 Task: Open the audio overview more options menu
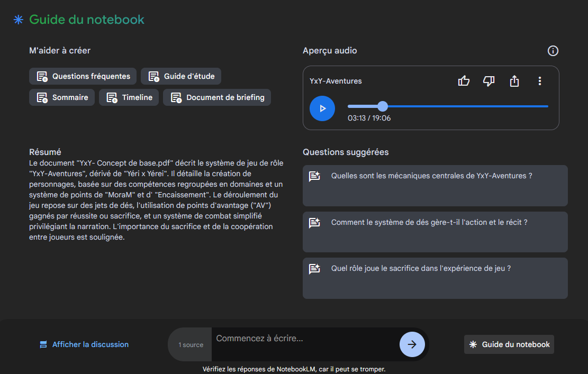click(540, 81)
